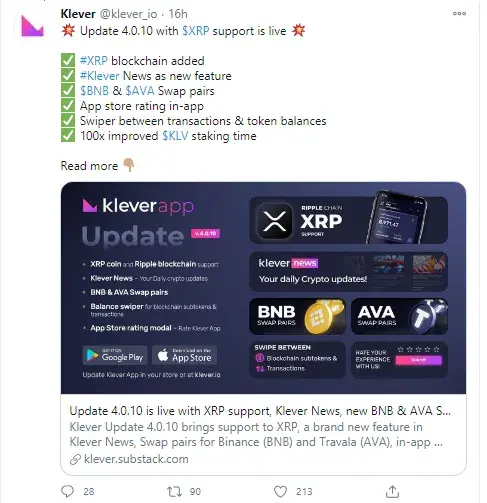Screen dimensions: 487x503
Task: Click the $KLV cashtag
Action: [175, 136]
